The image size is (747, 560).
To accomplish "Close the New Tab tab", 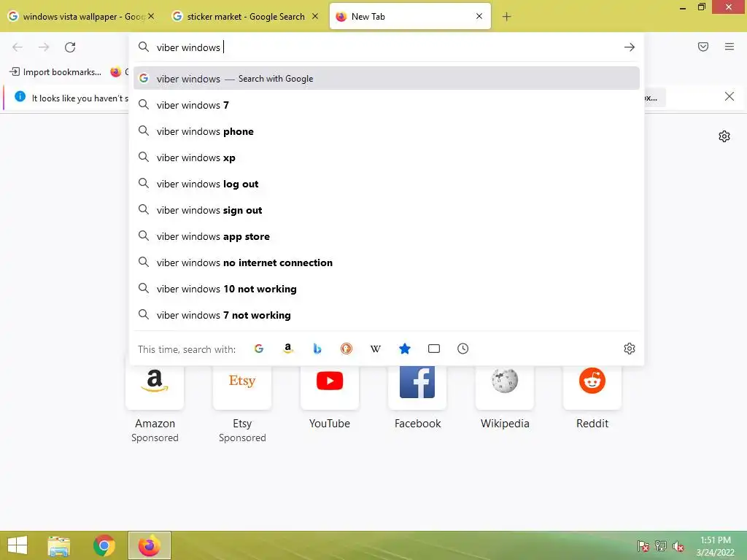I will coord(479,16).
